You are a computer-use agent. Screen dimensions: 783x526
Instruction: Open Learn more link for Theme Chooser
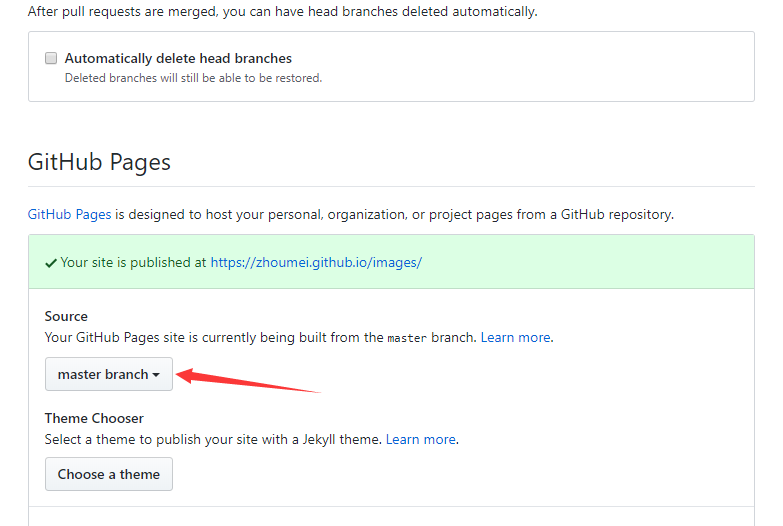[421, 440]
